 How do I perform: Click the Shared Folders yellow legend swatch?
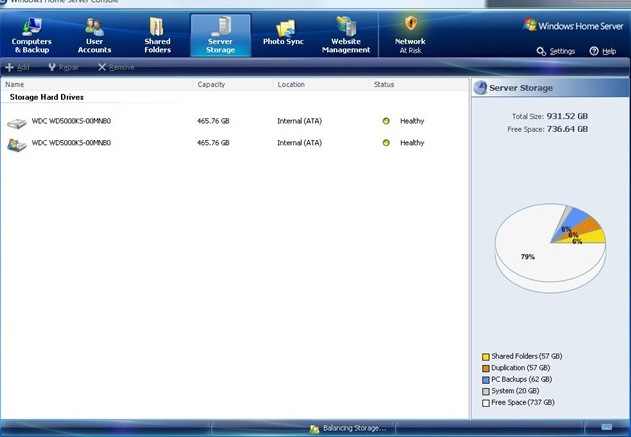[486, 357]
